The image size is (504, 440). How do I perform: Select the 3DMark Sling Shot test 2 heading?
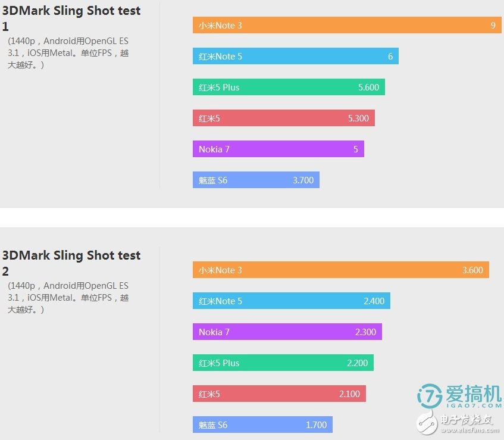[x=71, y=263]
